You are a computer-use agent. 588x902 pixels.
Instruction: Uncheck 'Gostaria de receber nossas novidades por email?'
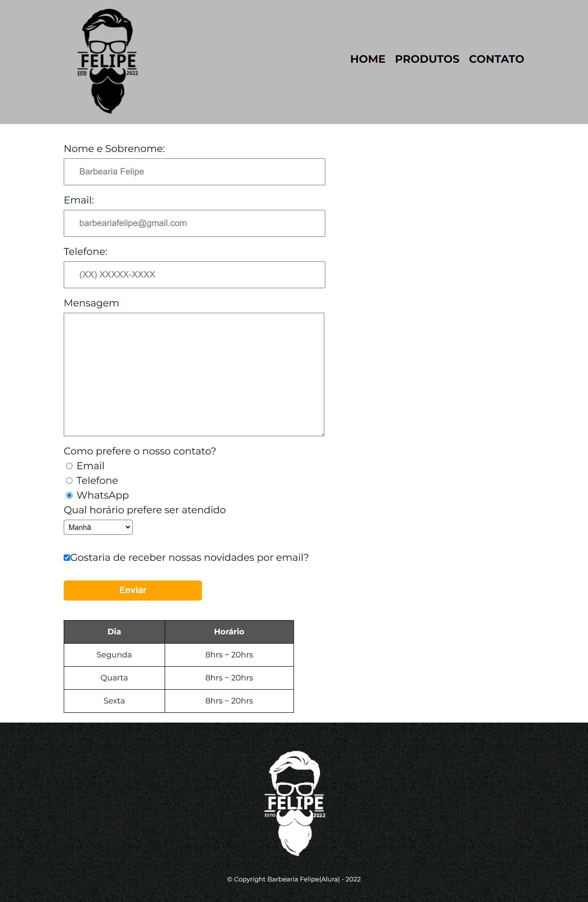tap(67, 557)
